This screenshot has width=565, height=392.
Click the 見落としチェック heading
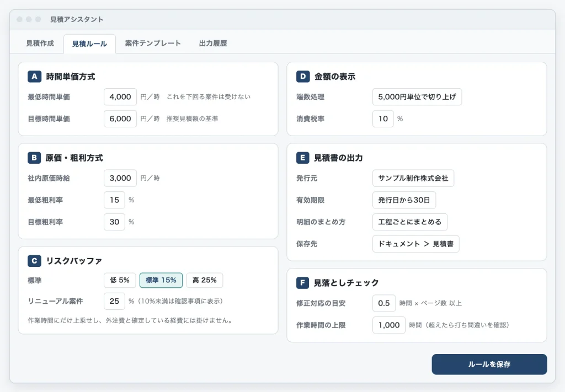[x=347, y=283]
